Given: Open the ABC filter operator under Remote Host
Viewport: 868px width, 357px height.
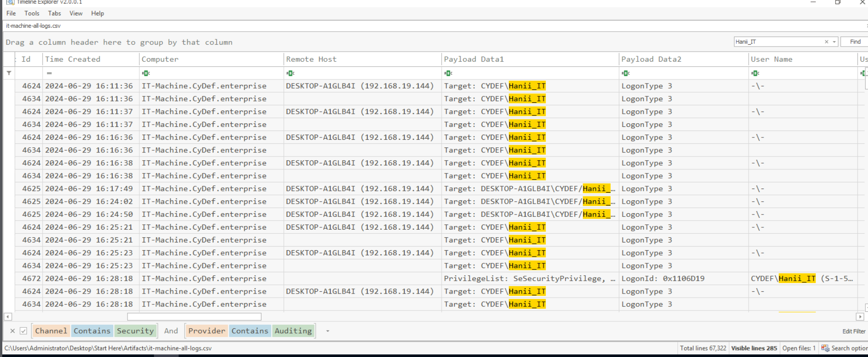Looking at the screenshot, I should point(290,73).
